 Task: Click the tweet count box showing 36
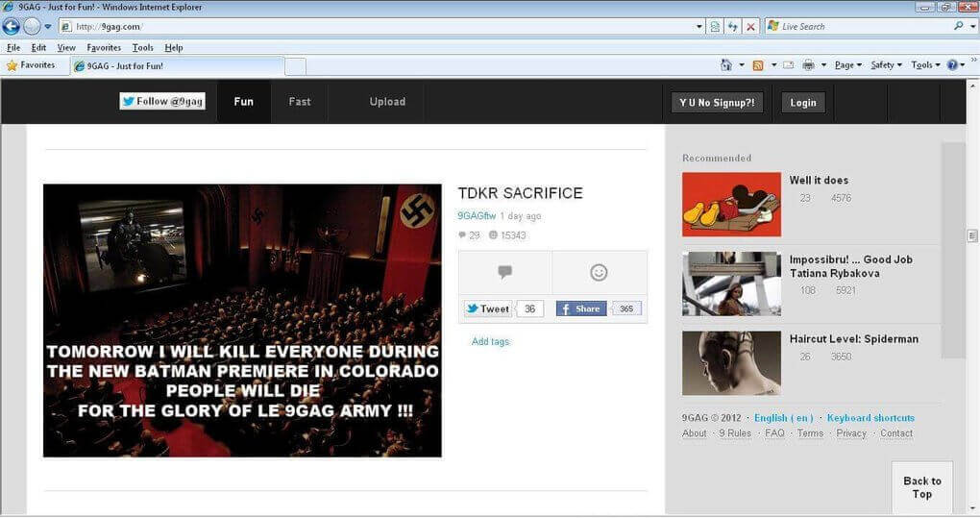tap(530, 308)
